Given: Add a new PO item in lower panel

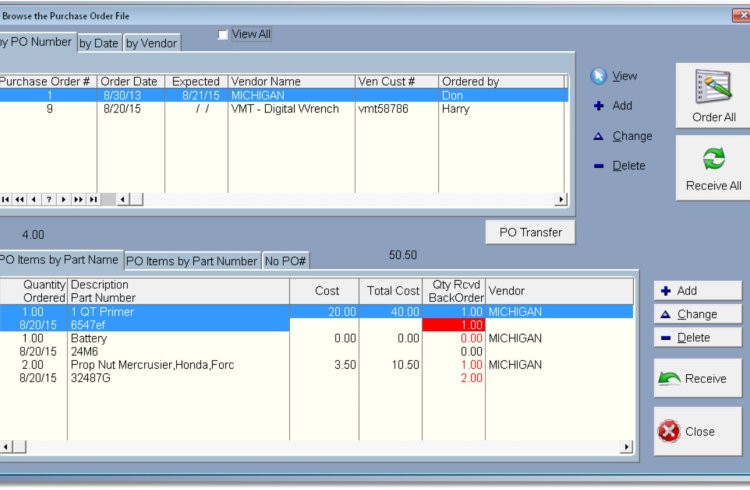Looking at the screenshot, I should [697, 290].
